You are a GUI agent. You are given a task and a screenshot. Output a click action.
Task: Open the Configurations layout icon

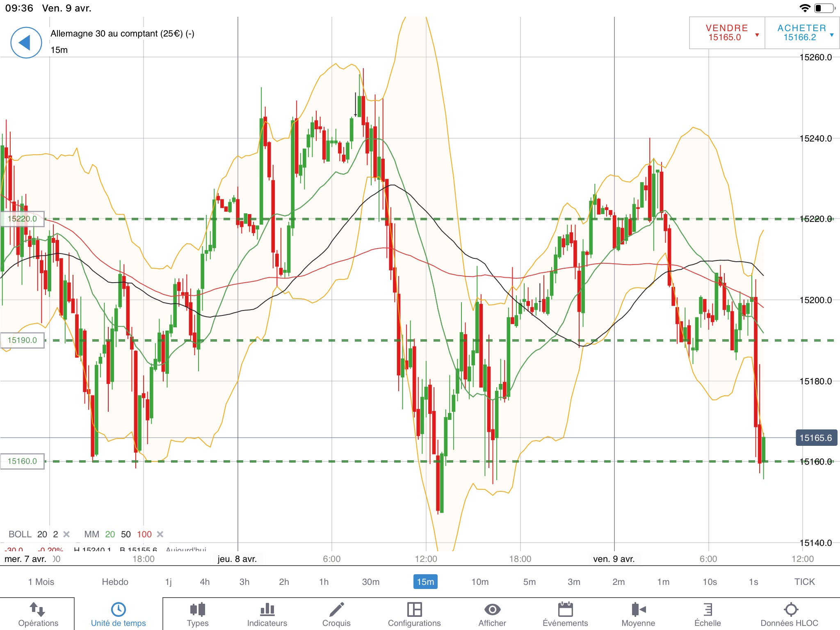coord(414,609)
